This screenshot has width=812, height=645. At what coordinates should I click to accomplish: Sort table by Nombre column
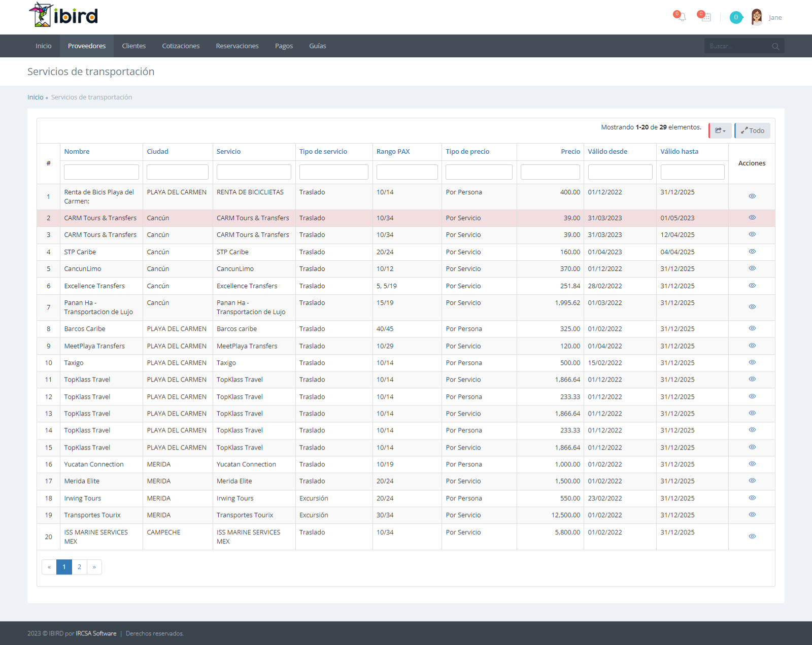pos(77,151)
